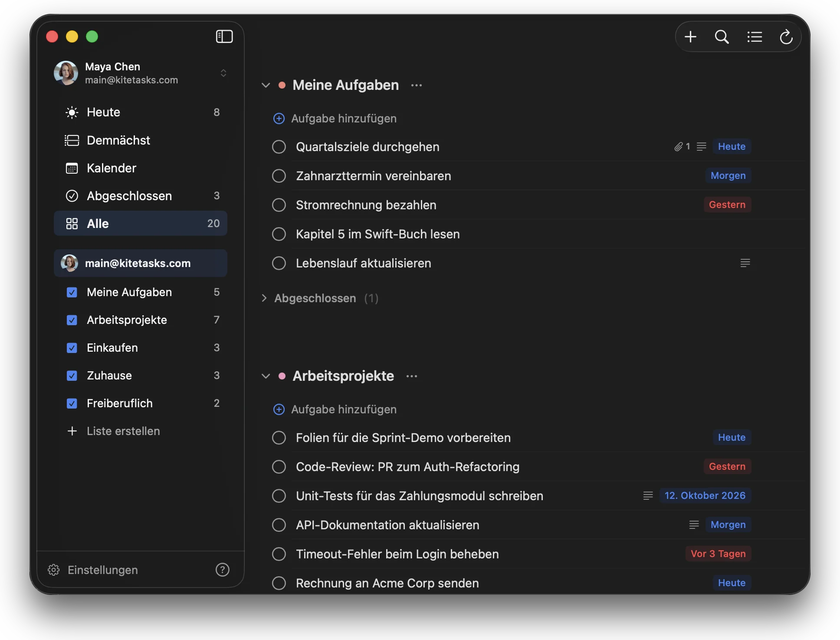Click the plus icon under Meine Aufgaben heading
This screenshot has width=840, height=640.
pyautogui.click(x=279, y=119)
